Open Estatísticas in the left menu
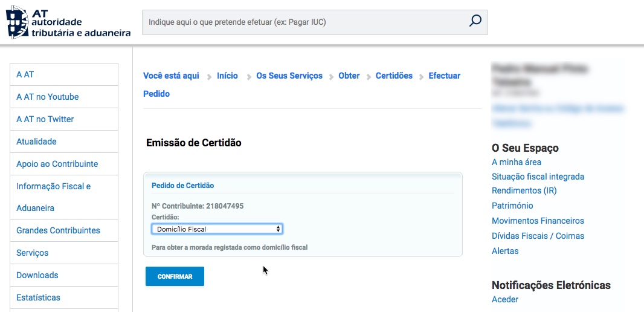The width and height of the screenshot is (644, 312). click(38, 297)
